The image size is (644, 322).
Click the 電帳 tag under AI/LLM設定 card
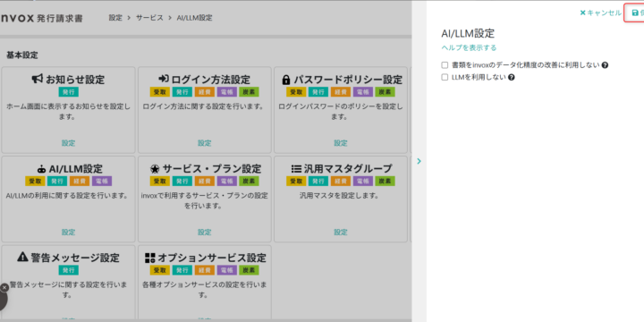tap(101, 181)
